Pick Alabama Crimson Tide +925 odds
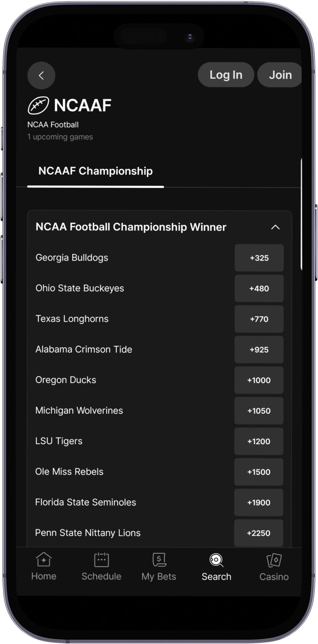The width and height of the screenshot is (318, 644). pyautogui.click(x=259, y=350)
